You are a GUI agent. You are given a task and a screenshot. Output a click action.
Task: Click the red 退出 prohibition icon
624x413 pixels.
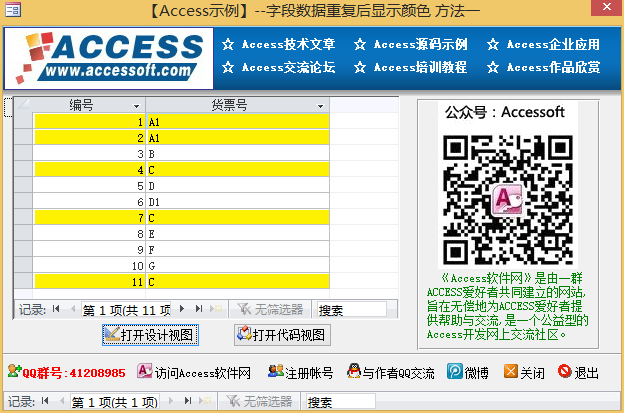click(x=565, y=371)
